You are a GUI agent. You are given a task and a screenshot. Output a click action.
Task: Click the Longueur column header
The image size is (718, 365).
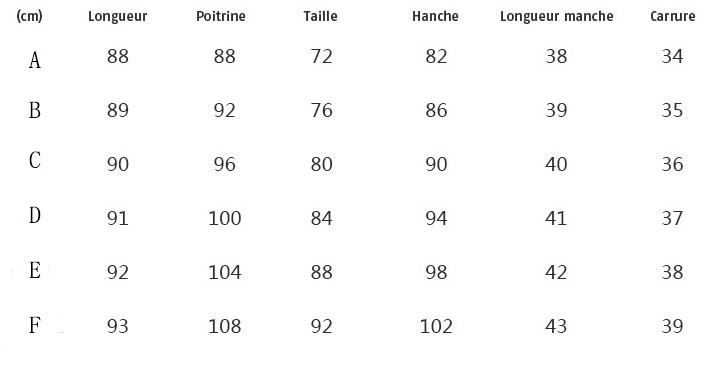(x=118, y=16)
